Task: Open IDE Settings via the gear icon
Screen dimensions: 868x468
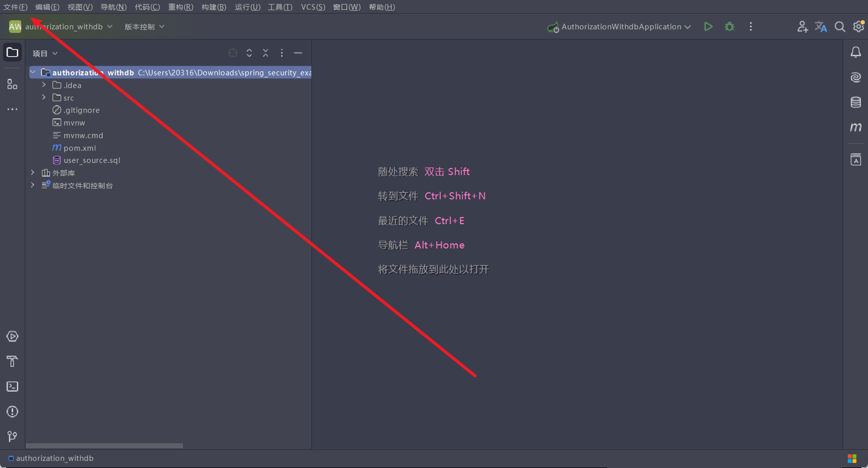Action: click(859, 26)
